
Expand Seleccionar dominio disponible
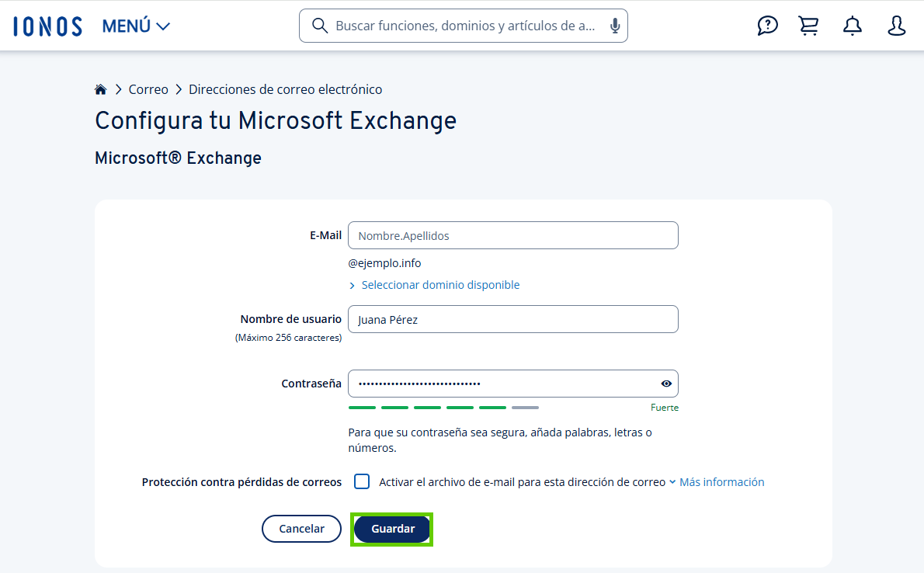click(440, 284)
